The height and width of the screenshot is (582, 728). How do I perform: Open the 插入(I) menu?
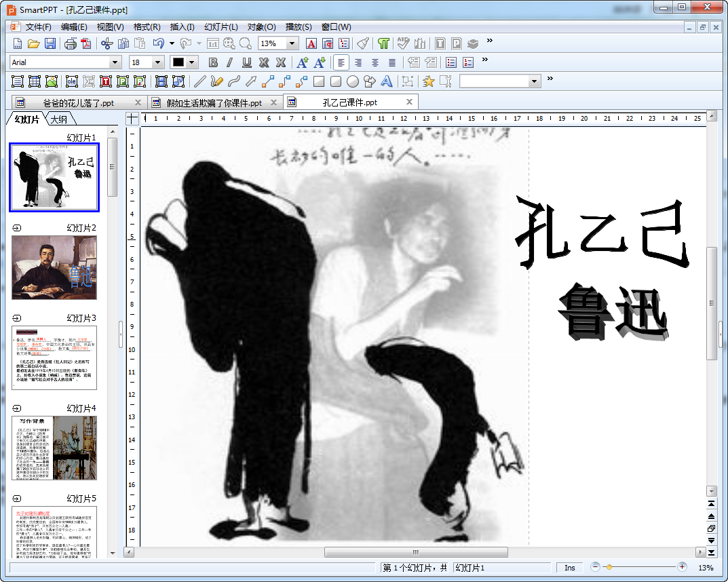182,27
